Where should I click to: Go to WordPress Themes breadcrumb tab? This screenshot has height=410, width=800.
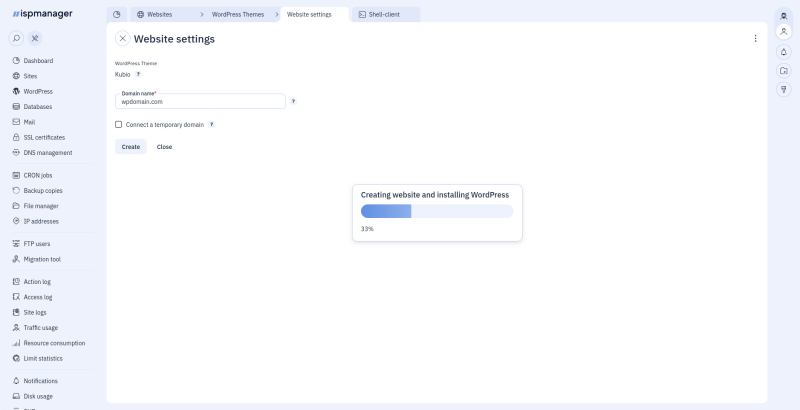click(238, 14)
